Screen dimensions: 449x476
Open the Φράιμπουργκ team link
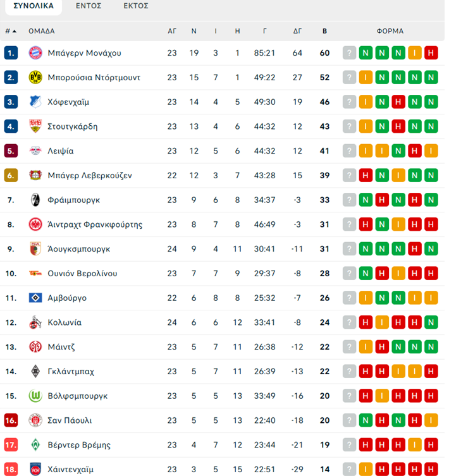[x=73, y=200]
